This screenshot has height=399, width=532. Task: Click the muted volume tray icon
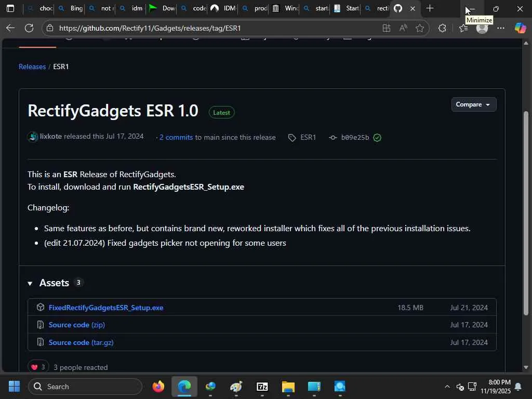click(x=460, y=387)
